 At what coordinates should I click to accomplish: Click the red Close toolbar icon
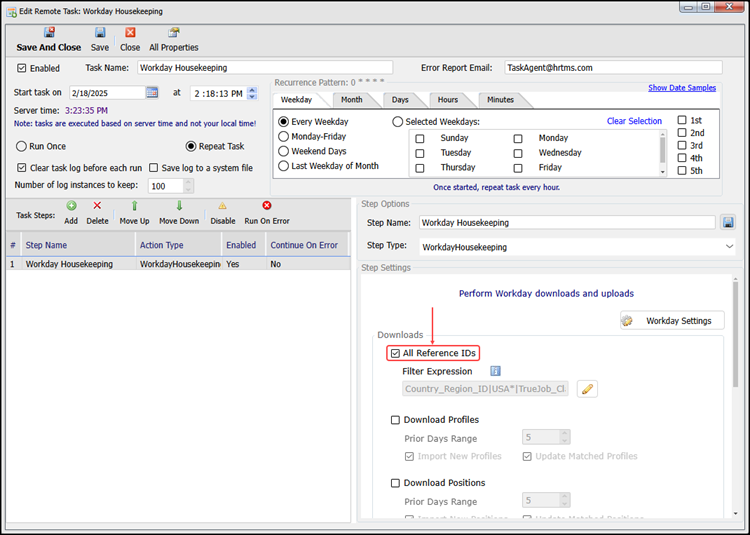[130, 33]
